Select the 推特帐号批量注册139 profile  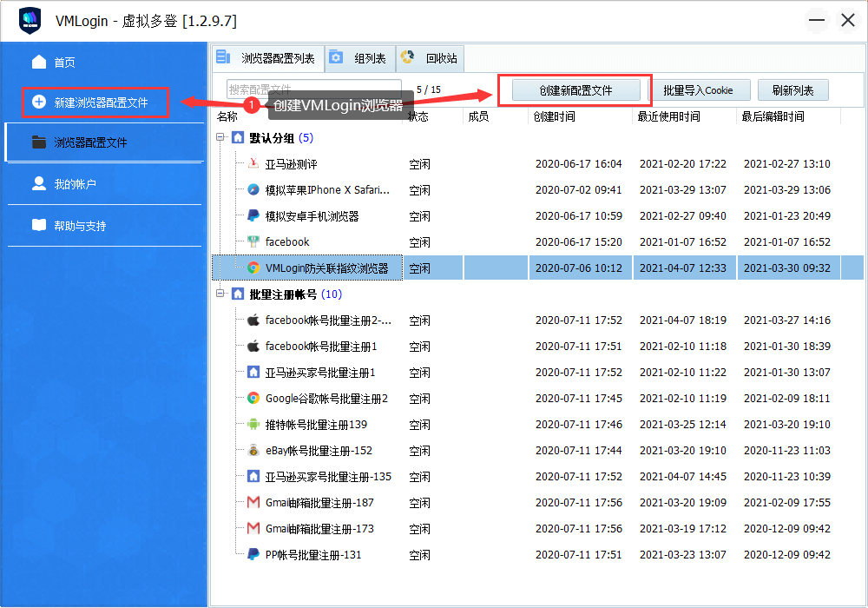[316, 425]
